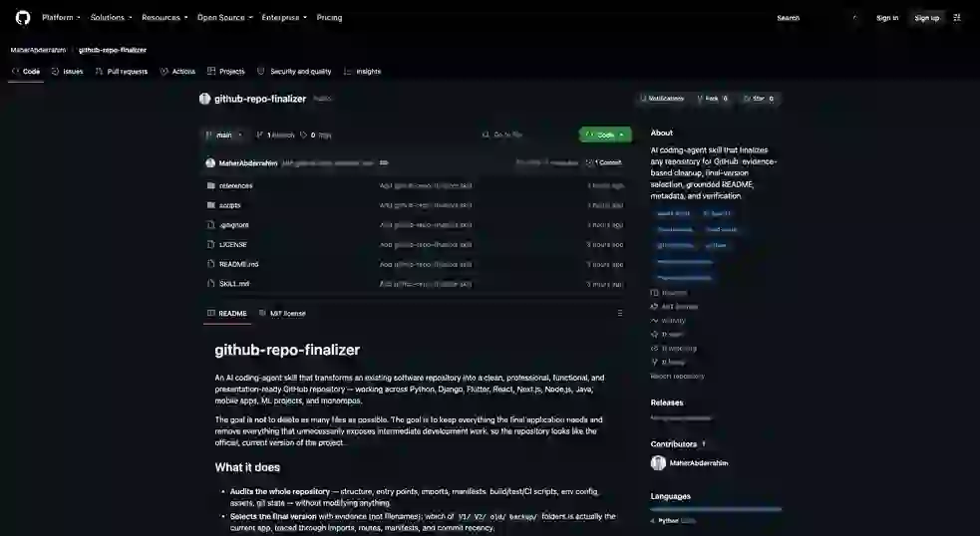View the 1 Branch link
Viewport: 980px width, 536px height.
point(275,134)
